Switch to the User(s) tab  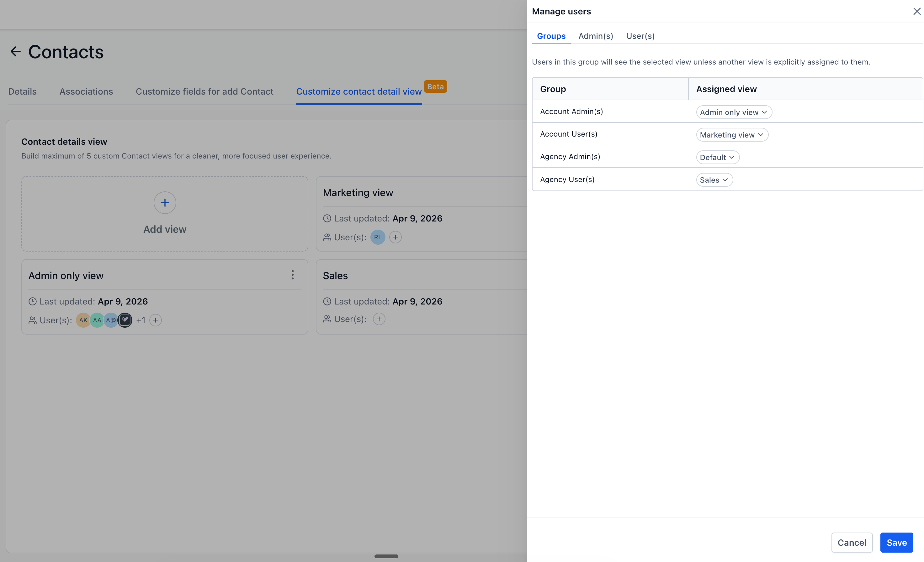pos(640,36)
